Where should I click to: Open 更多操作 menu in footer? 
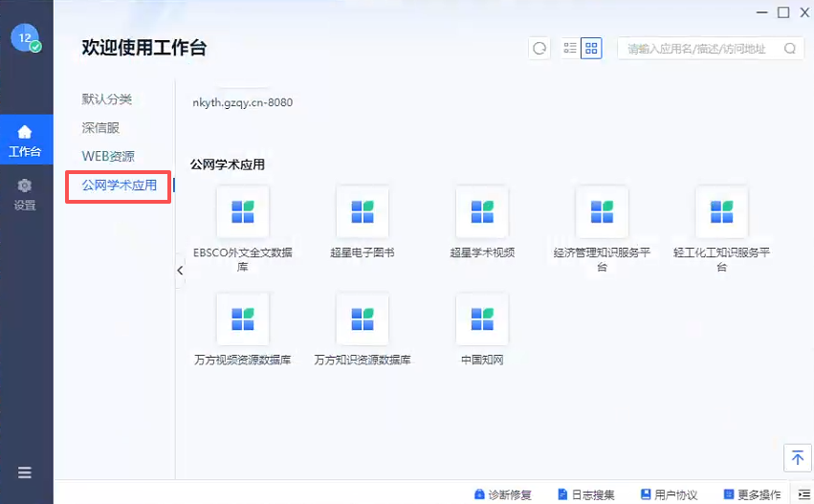[753, 494]
